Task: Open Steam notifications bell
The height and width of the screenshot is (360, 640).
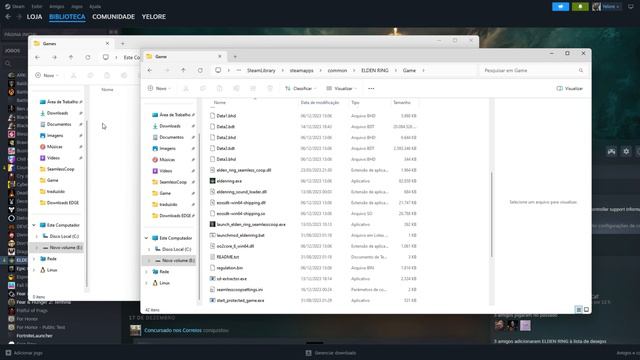Action: [x=580, y=7]
